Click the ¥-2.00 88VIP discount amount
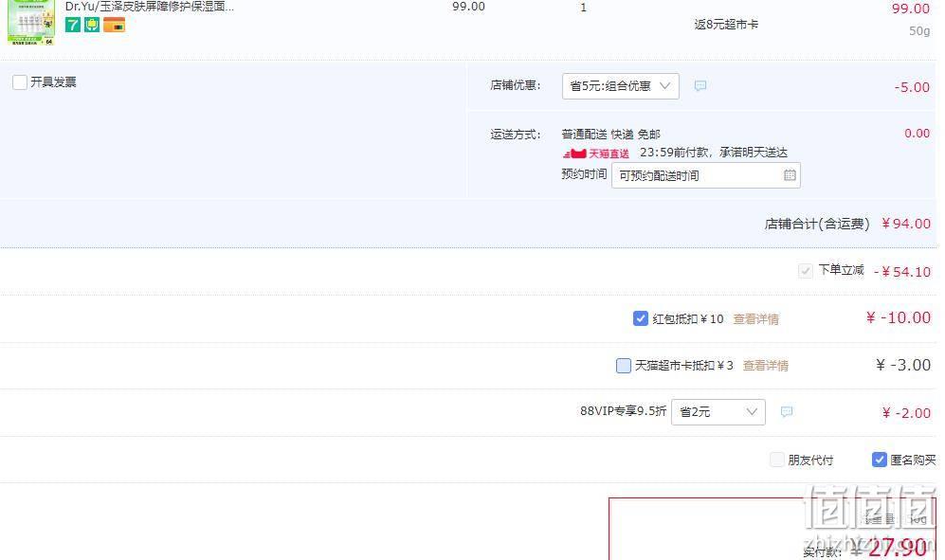The height and width of the screenshot is (560, 945). click(906, 413)
